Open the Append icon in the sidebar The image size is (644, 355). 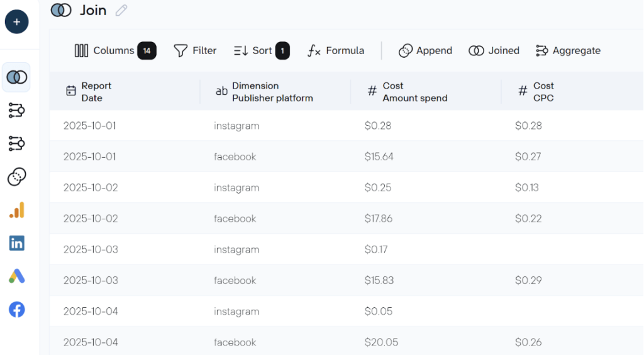pos(17,177)
